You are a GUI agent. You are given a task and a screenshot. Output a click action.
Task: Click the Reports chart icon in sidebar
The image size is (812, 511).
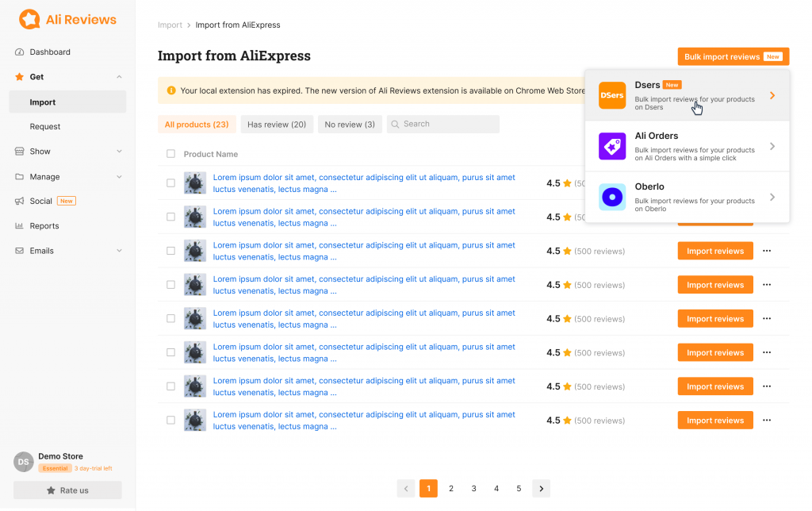(19, 226)
